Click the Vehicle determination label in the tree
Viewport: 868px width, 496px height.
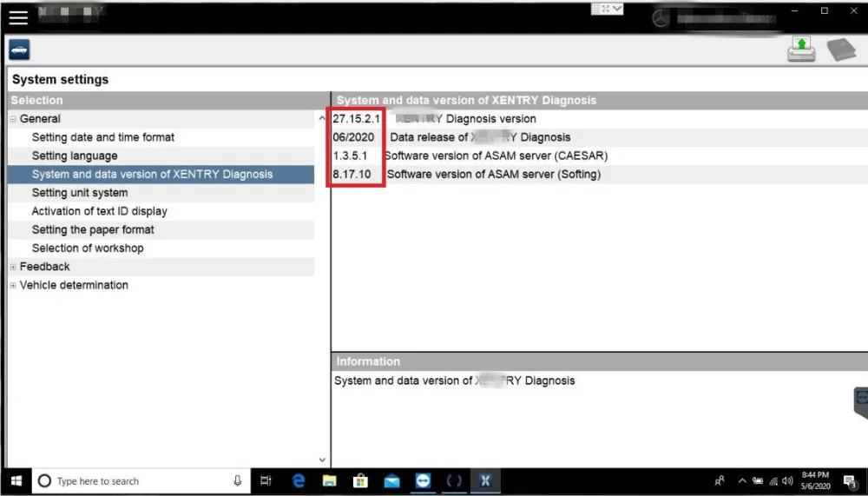74,285
